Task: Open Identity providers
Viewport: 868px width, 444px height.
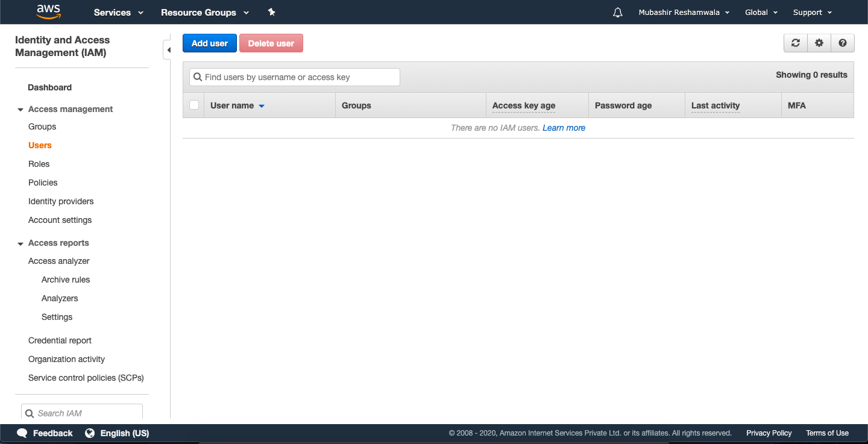Action: tap(61, 201)
